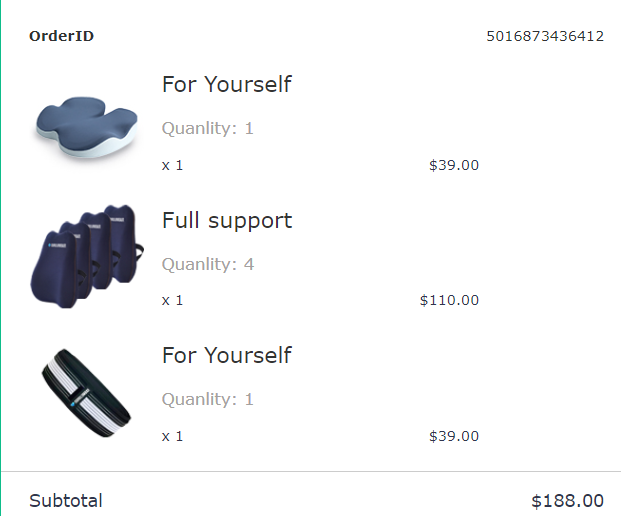Click "Quanlity: 1" under the seat cushion item
The height and width of the screenshot is (516, 621).
207,128
